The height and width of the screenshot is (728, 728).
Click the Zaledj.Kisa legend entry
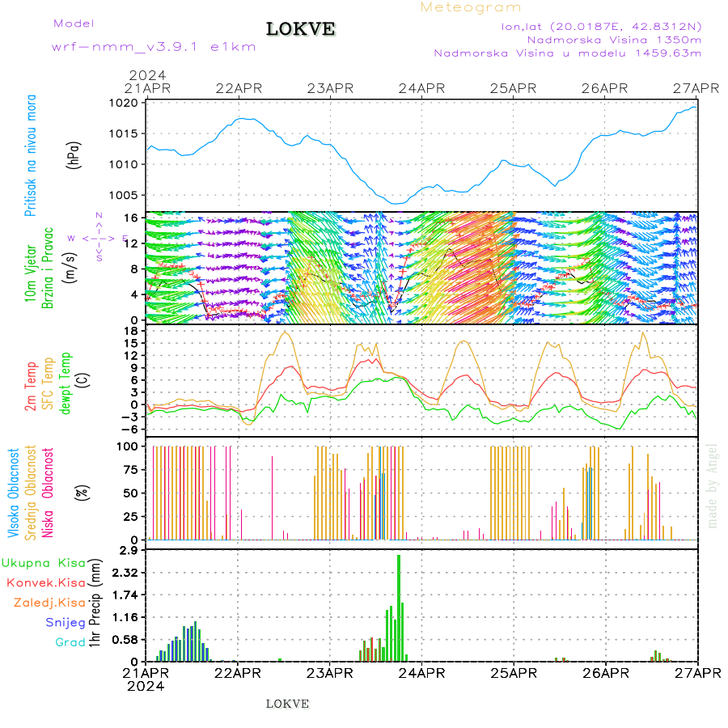(x=49, y=603)
